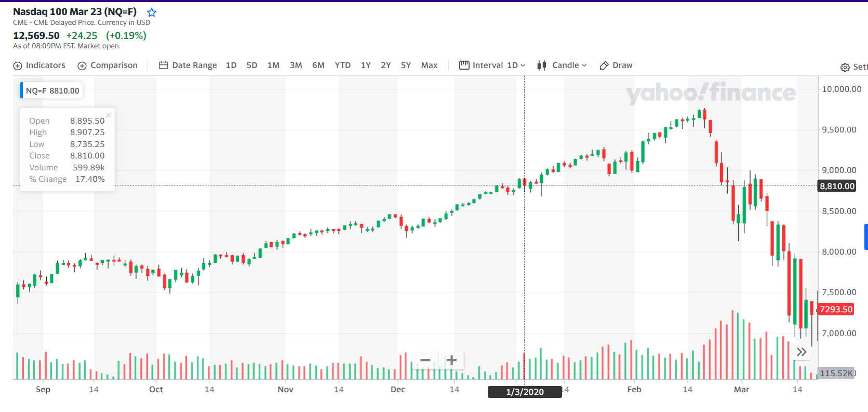Viewport: 868px width, 412px height.
Task: Click the 8,810.00 crosshair price label
Action: point(837,186)
